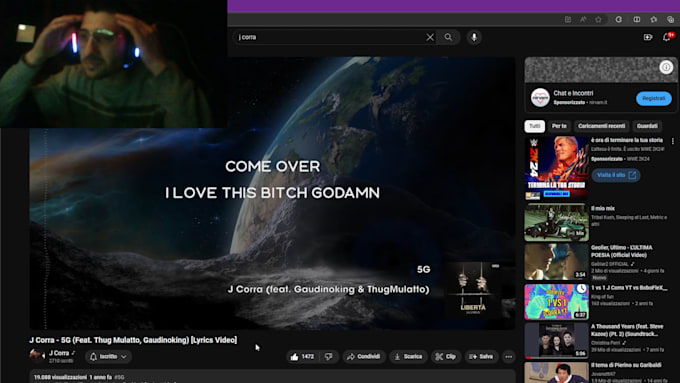Click the title 'Geolier, Ultimo - L'ULTIMA POESIA'
The height and width of the screenshot is (383, 680).
(621, 251)
